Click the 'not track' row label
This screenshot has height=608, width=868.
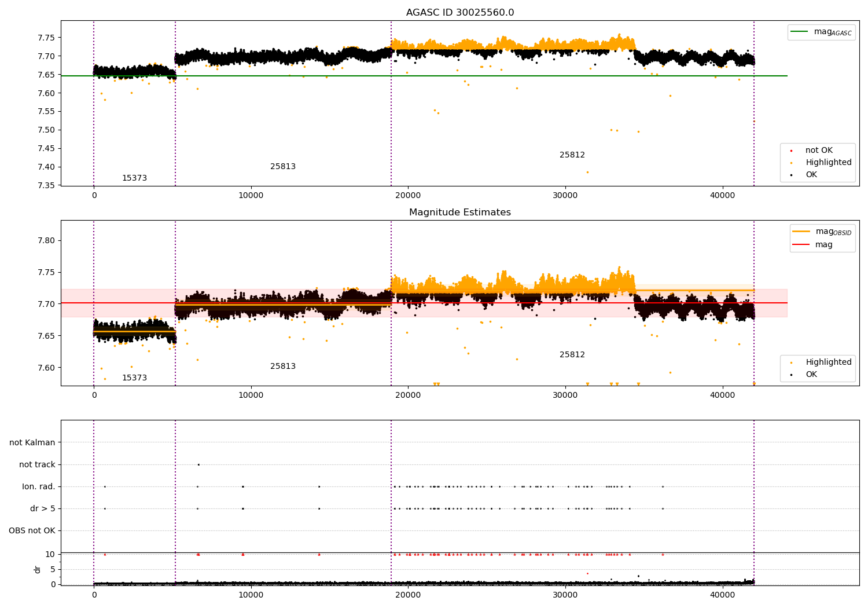click(37, 464)
